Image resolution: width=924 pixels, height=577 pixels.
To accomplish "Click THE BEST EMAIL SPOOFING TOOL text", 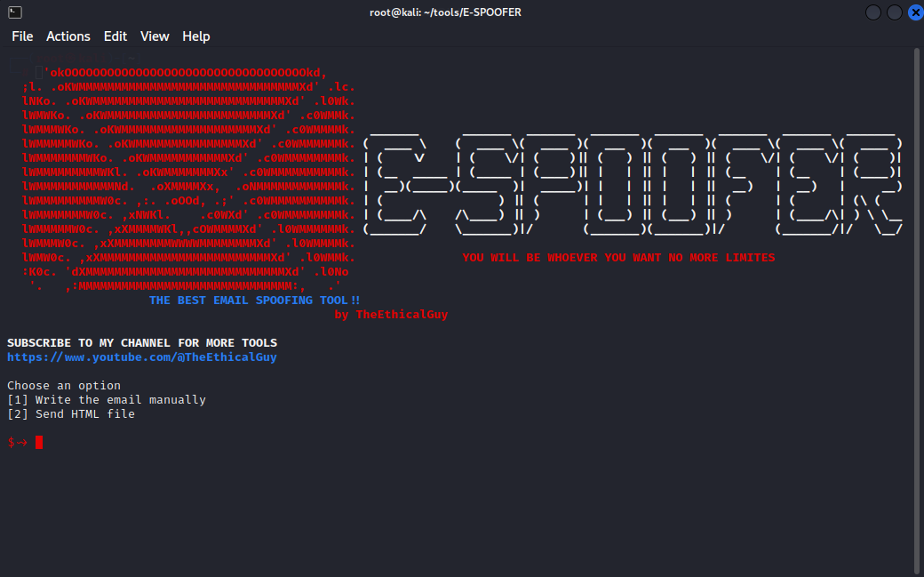I will coord(254,300).
